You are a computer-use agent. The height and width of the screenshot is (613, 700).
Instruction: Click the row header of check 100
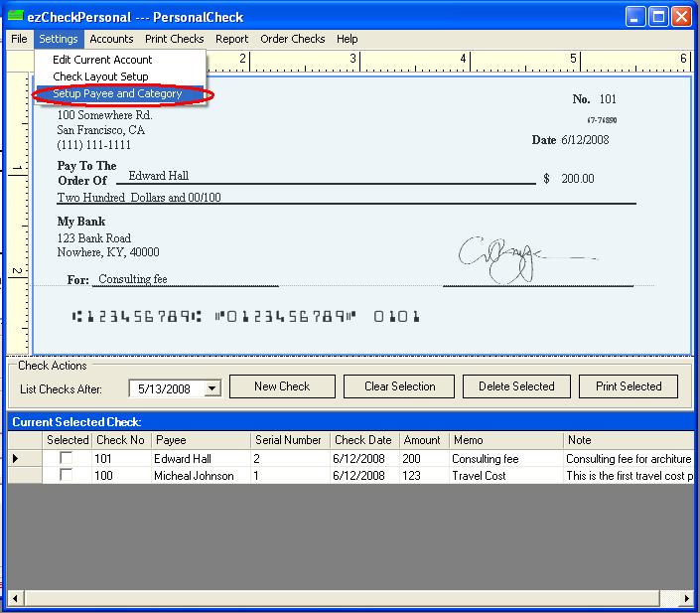point(25,475)
